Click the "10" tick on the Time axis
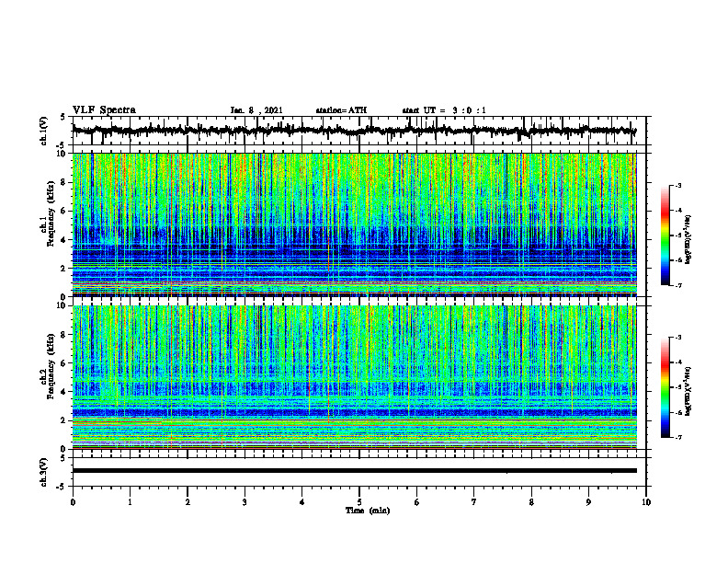The height and width of the screenshot is (563, 728). pos(646,502)
